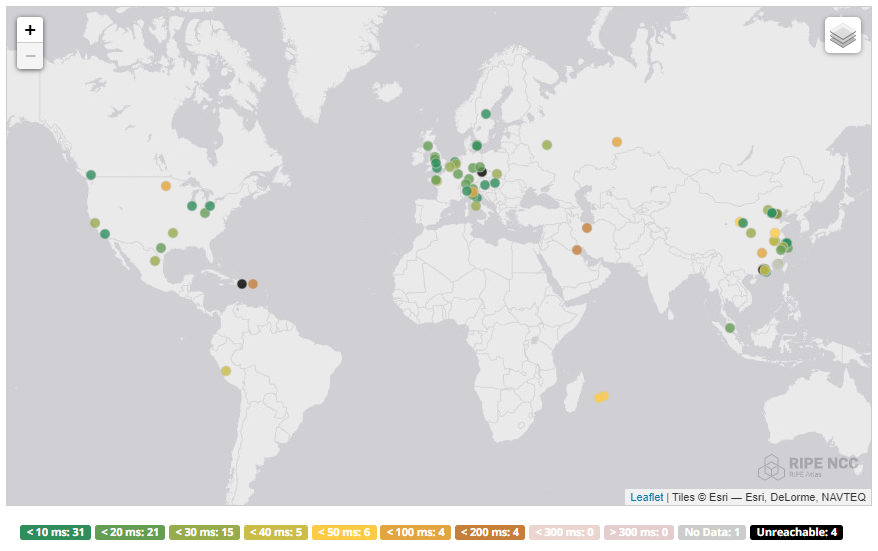Select the light green probe near San Francisco
The image size is (878, 551).
pos(95,223)
